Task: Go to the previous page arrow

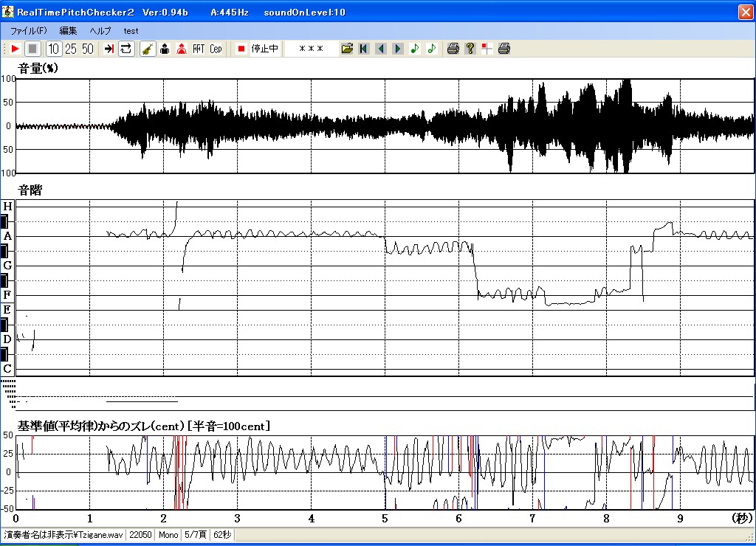Action: point(381,49)
